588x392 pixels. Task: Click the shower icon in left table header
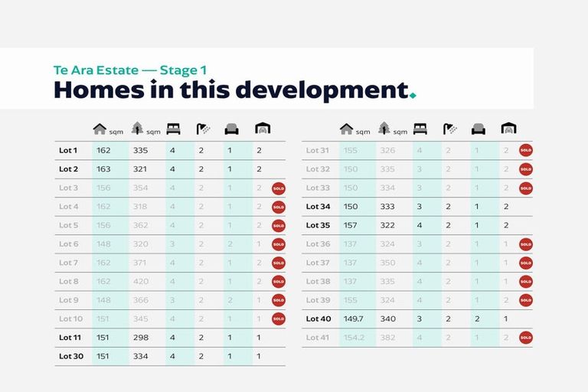[202, 129]
